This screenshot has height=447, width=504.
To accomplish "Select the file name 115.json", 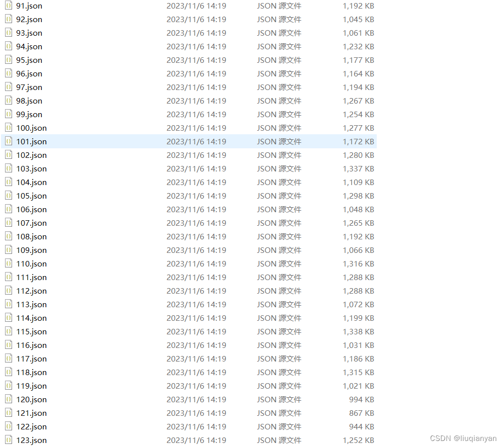I will [32, 332].
